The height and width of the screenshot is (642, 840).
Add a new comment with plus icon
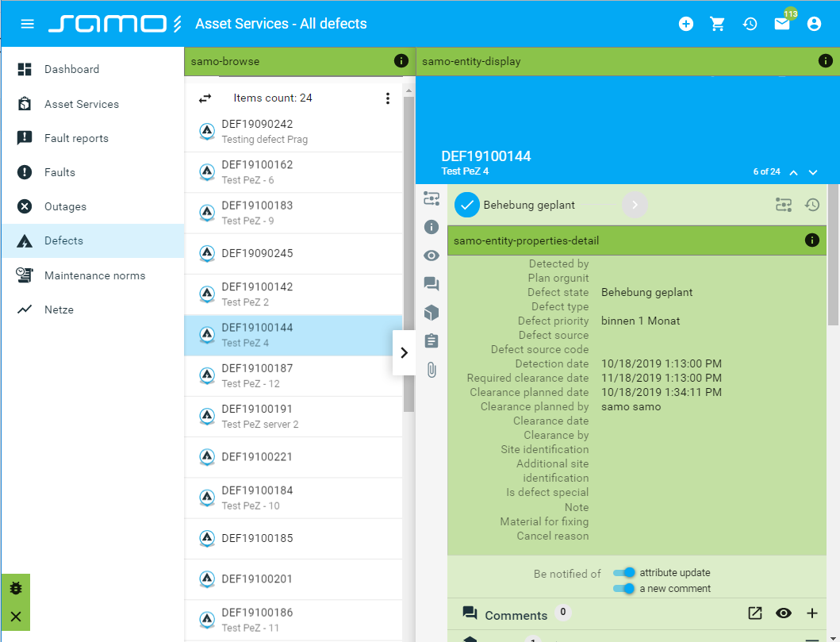coord(812,613)
